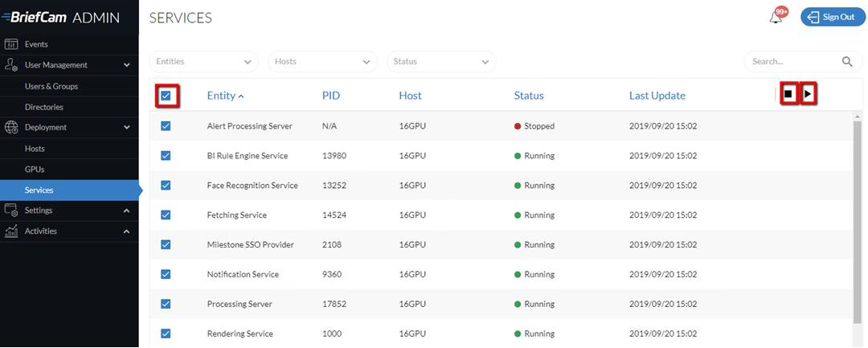Toggle the select-all checkbox in header
Viewport: 868px width, 348px height.
point(166,96)
